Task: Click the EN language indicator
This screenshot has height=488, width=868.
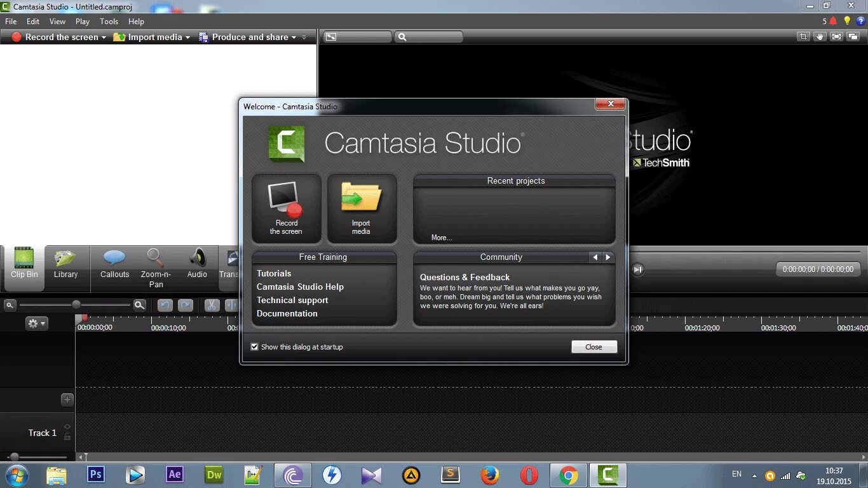Action: pyautogui.click(x=736, y=474)
